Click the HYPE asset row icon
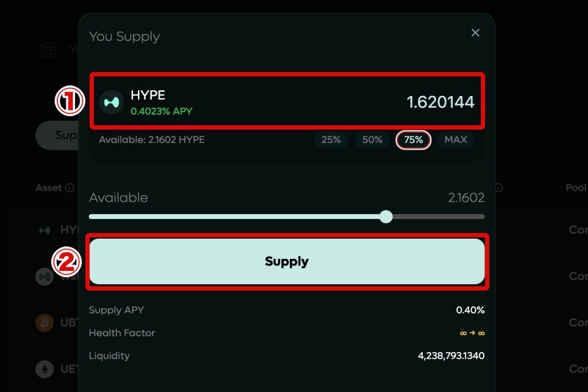Screen dimensions: 588x392 (x=45, y=230)
